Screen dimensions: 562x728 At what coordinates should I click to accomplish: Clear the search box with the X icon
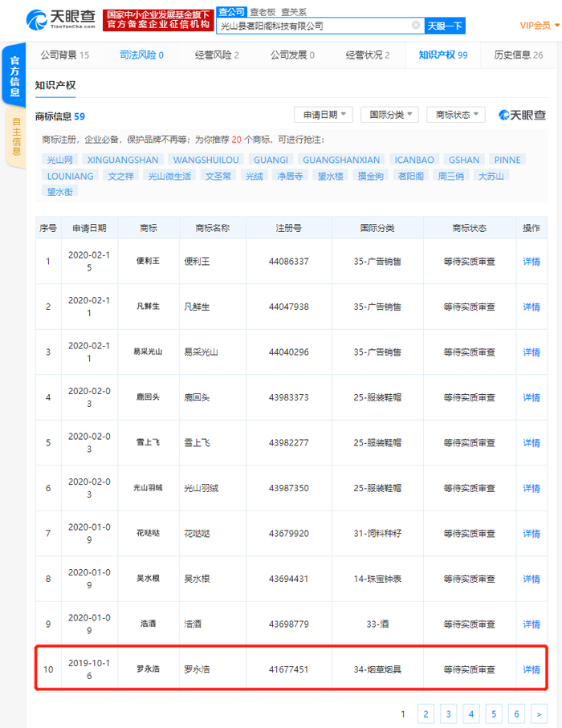coord(416,25)
